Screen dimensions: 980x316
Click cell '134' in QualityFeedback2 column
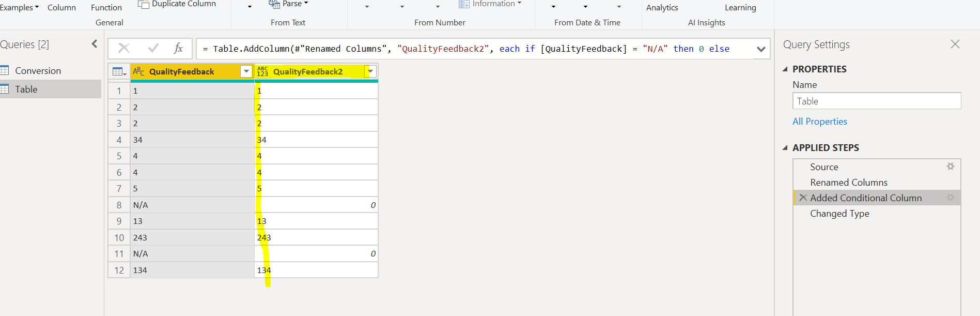(316, 270)
